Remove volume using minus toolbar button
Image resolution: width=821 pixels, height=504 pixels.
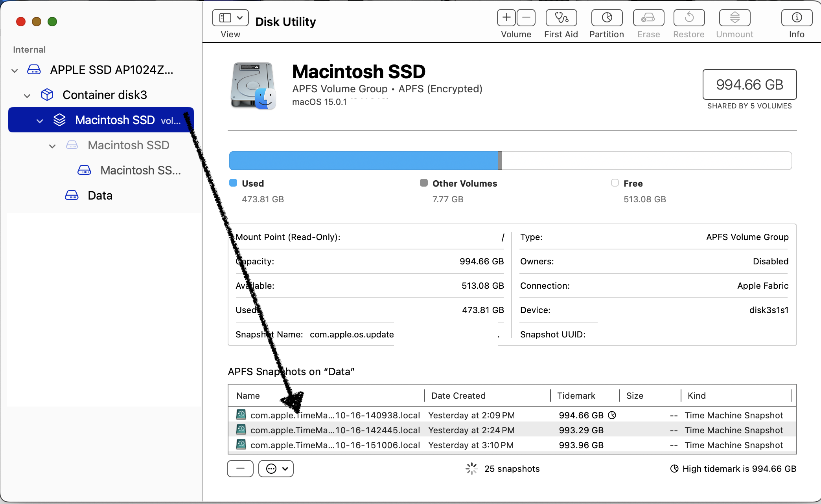[x=526, y=18]
